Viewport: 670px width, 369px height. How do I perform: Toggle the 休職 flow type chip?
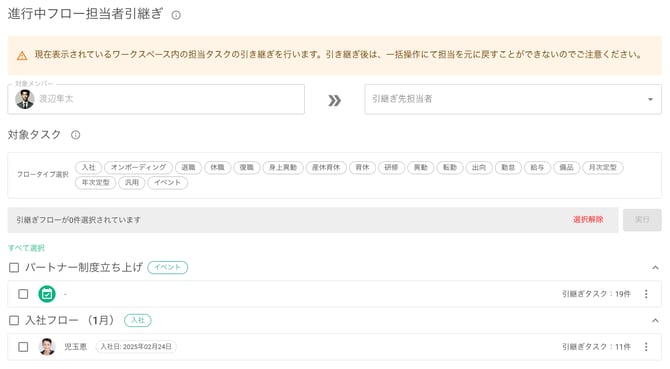point(217,167)
